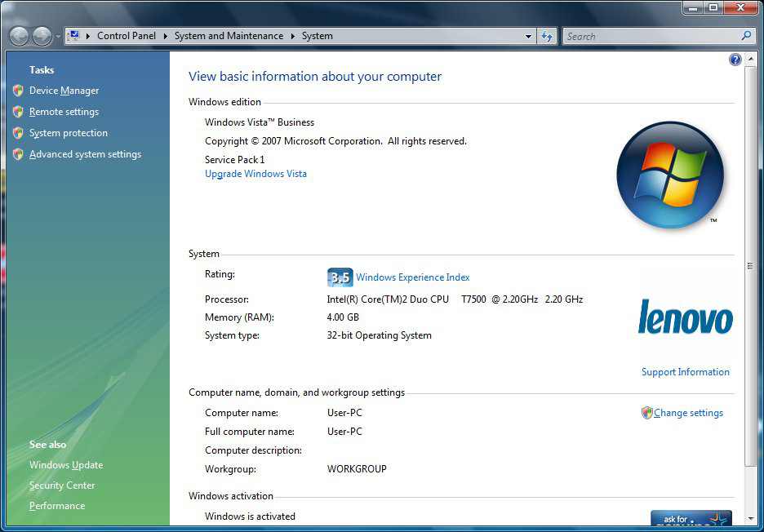The image size is (764, 532).
Task: Click the WORKGROUP value text
Action: (357, 469)
